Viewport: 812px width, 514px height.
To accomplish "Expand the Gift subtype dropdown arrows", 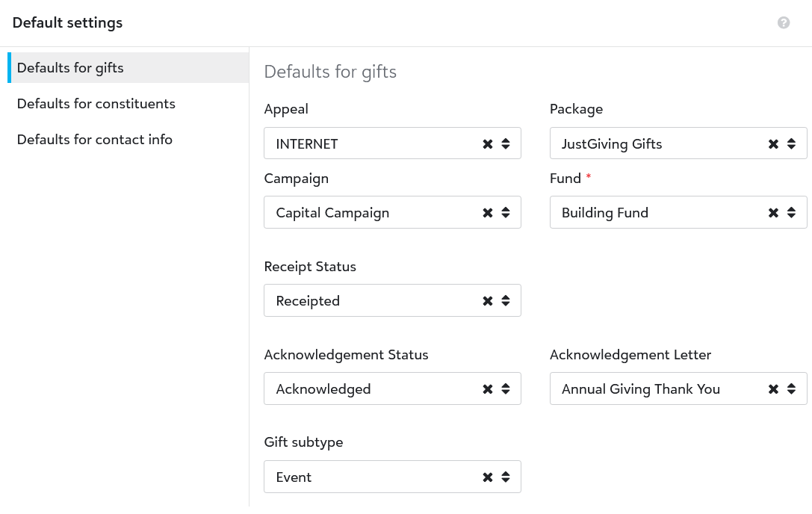I will pos(506,477).
